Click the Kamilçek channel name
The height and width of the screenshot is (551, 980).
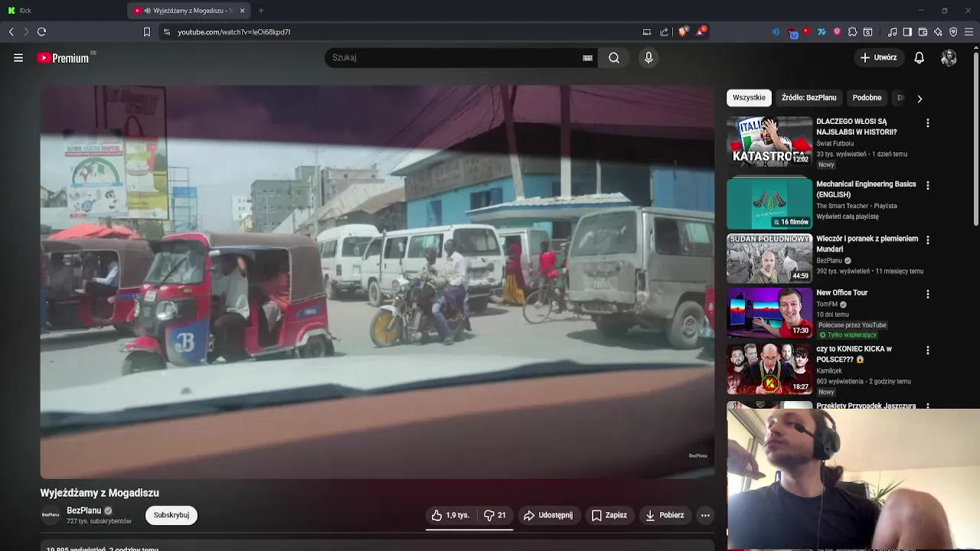(829, 370)
